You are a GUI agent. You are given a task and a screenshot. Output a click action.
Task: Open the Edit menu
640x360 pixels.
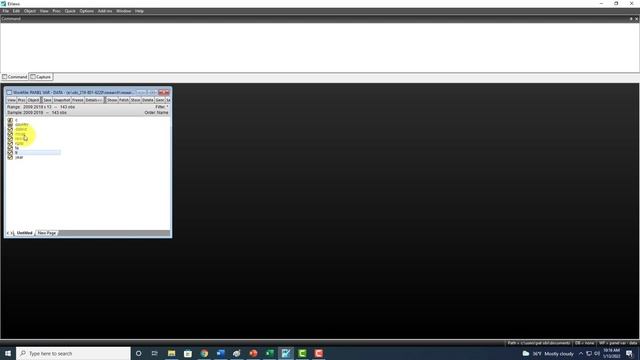coord(16,11)
